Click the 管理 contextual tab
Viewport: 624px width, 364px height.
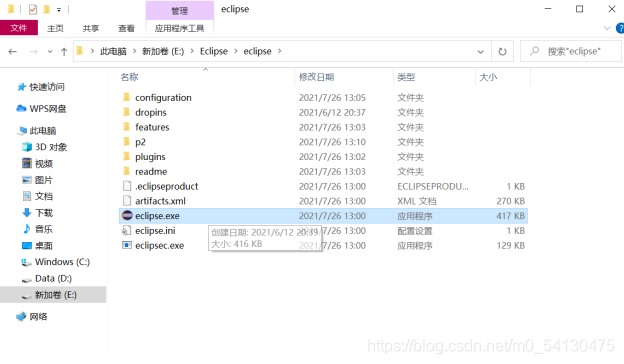[x=179, y=11]
